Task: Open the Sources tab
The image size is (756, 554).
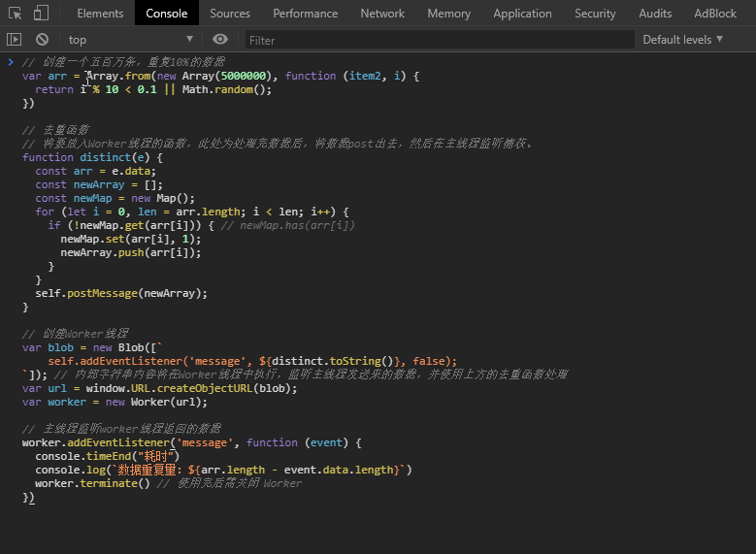Action: [x=230, y=14]
